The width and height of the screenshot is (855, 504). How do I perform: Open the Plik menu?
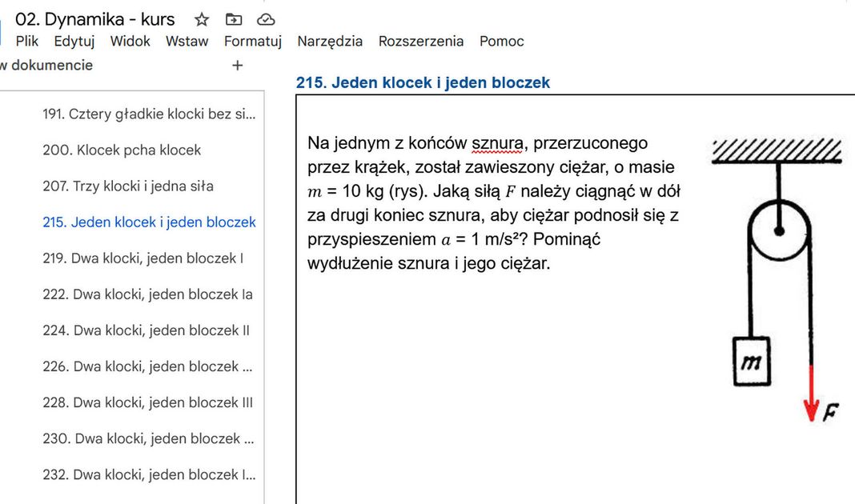[27, 41]
